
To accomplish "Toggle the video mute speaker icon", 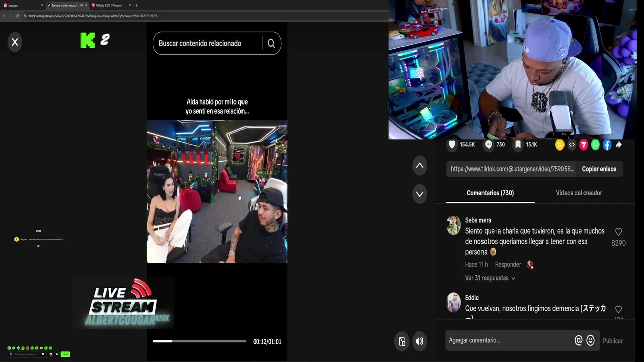I will [x=419, y=341].
